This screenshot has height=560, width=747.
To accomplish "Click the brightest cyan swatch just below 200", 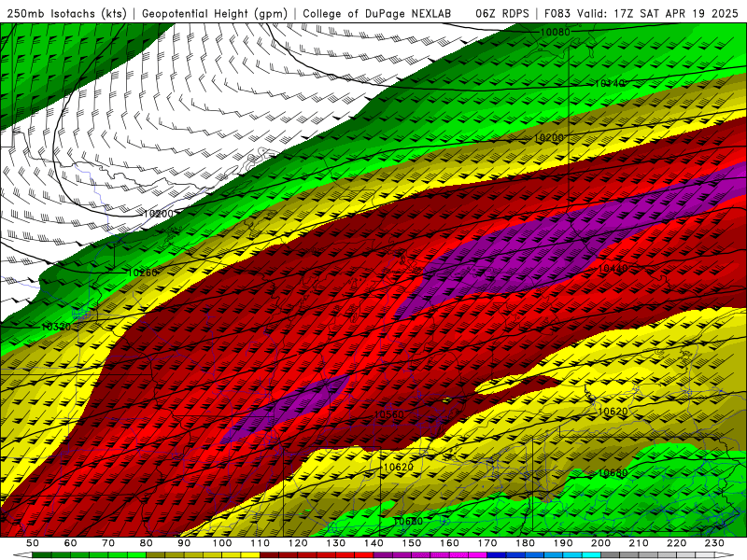I will tap(592, 555).
